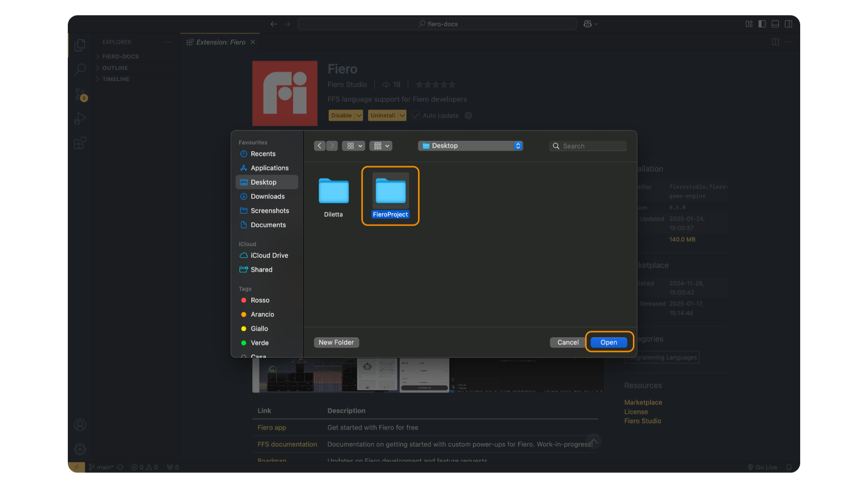Open the Run and Debug view
Screen dimensions: 868x488
tap(80, 118)
